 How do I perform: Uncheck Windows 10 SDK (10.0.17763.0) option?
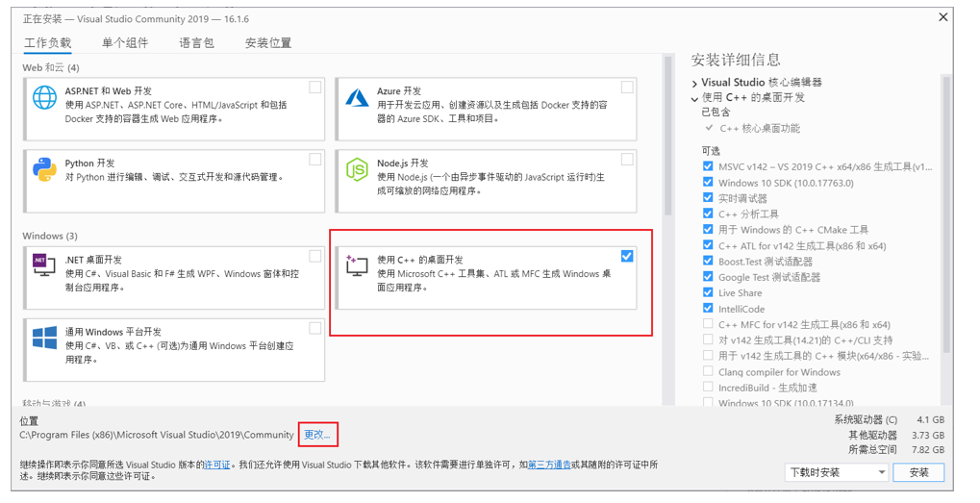pos(708,182)
